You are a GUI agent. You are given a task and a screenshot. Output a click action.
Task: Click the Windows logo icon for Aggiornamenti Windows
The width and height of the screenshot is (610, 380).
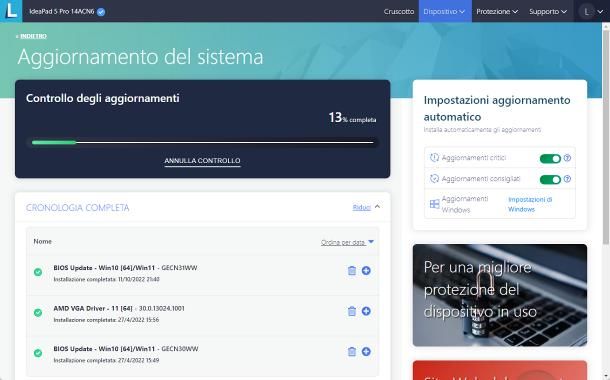pos(434,204)
